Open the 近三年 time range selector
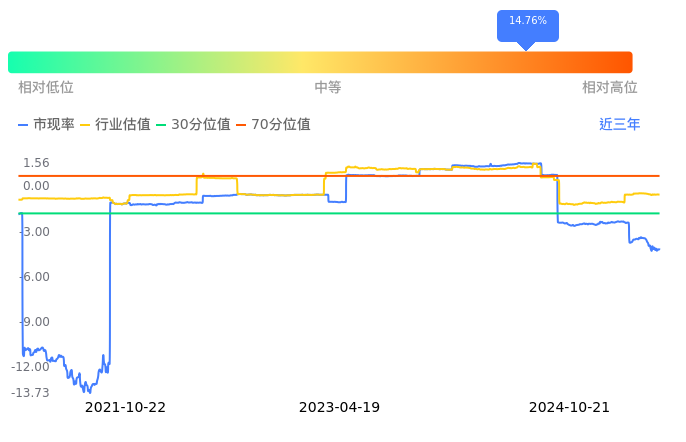The image size is (686, 442). 619,125
